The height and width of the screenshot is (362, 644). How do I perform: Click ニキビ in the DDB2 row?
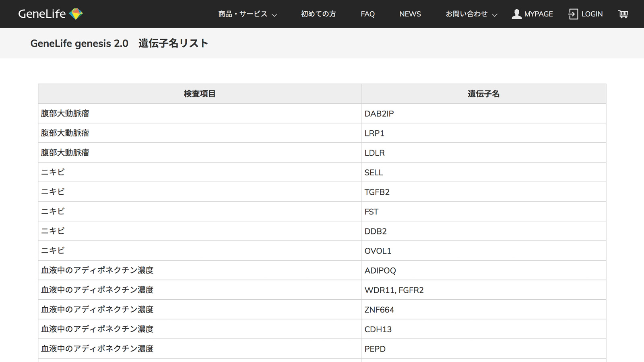pos(53,231)
